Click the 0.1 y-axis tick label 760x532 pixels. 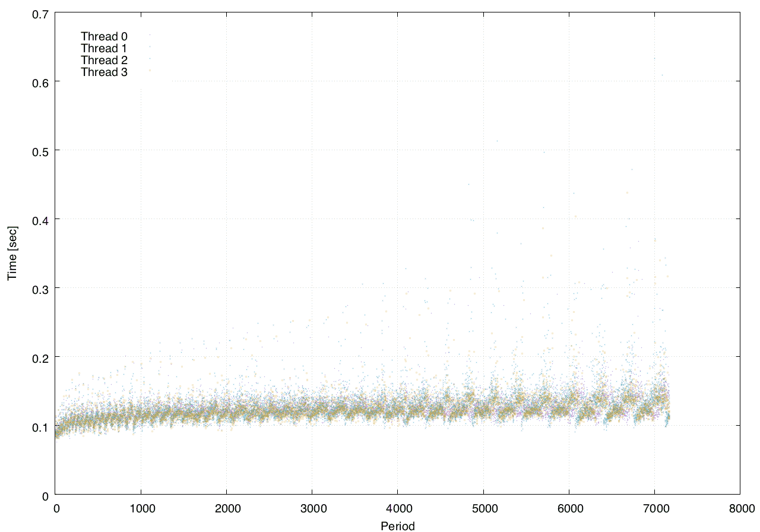(x=39, y=426)
